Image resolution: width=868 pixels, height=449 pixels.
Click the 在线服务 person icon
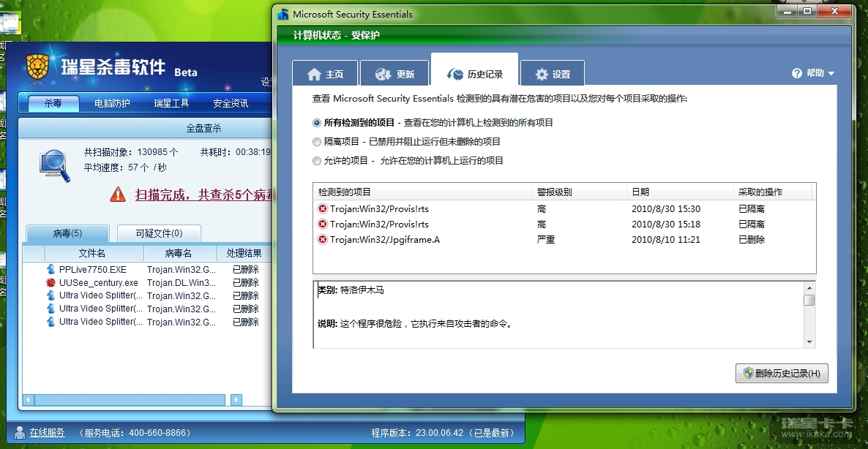[20, 432]
